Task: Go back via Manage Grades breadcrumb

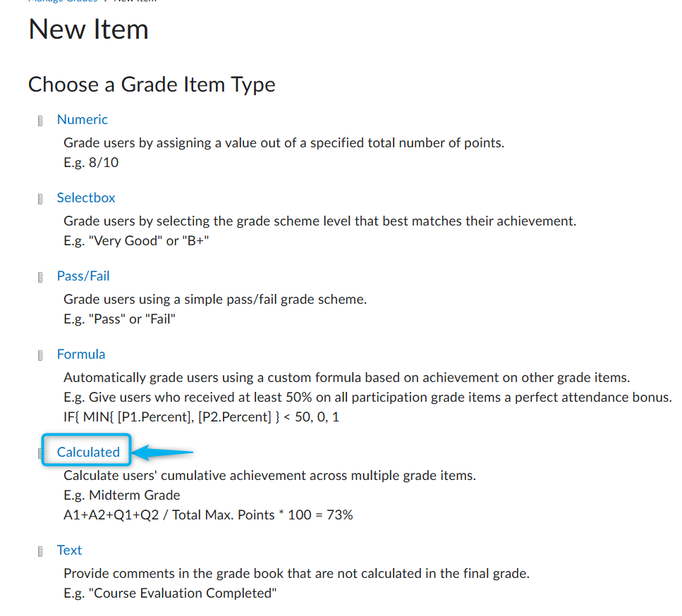Action: click(63, 1)
